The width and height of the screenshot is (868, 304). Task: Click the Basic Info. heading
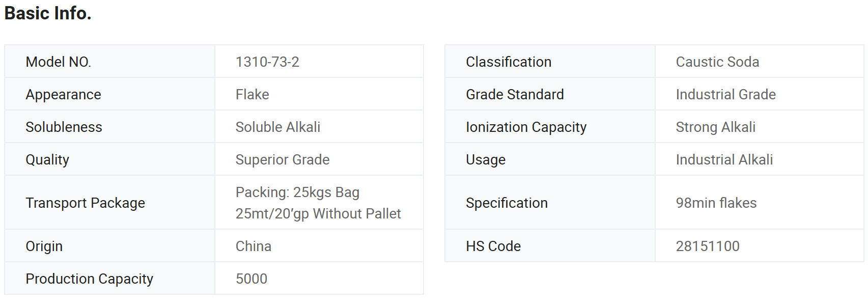point(48,13)
